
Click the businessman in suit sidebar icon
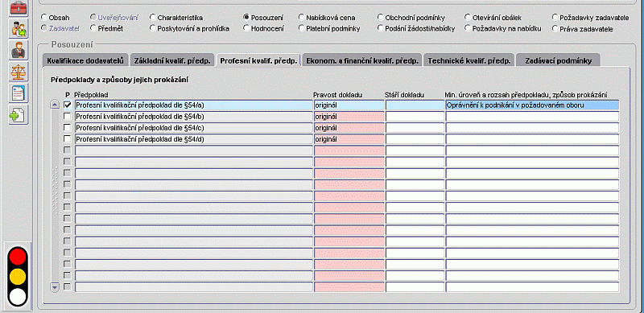coord(19,50)
